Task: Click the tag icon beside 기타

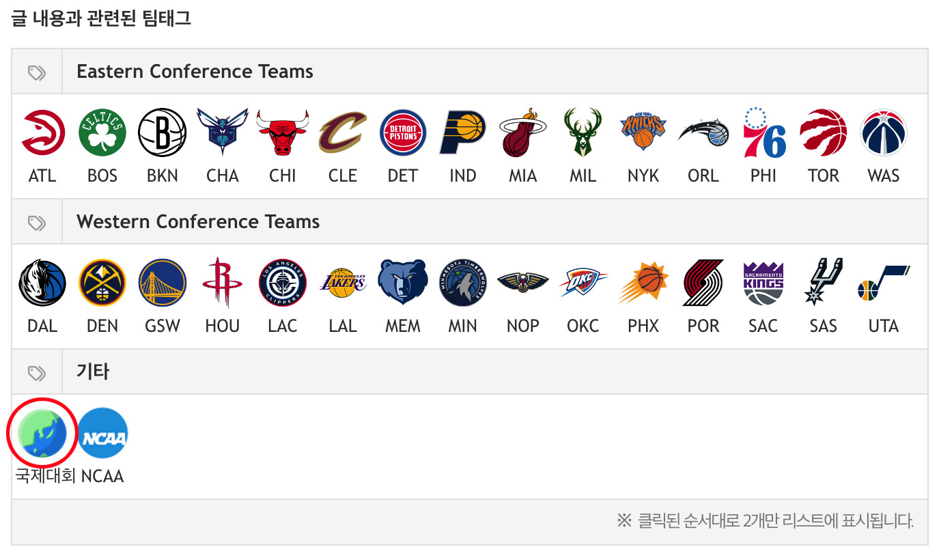Action: (x=37, y=372)
